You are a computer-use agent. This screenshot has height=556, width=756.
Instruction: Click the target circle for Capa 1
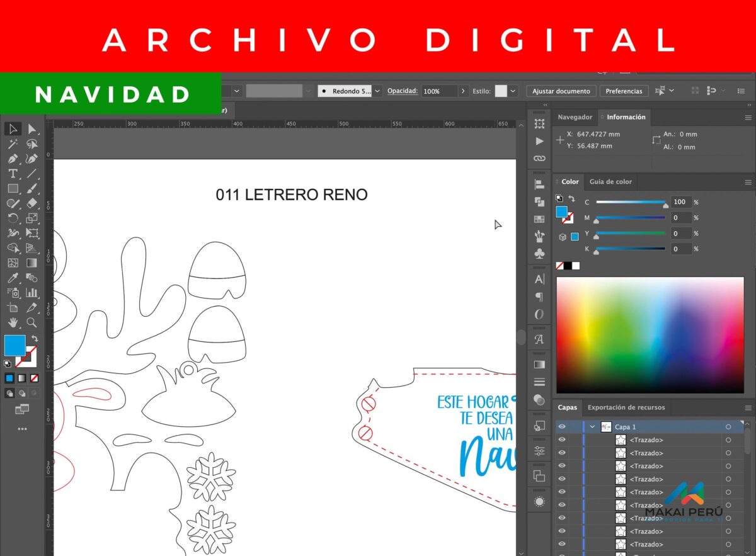728,427
